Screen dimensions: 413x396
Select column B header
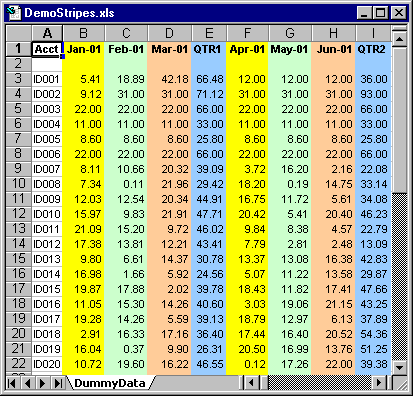83,33
